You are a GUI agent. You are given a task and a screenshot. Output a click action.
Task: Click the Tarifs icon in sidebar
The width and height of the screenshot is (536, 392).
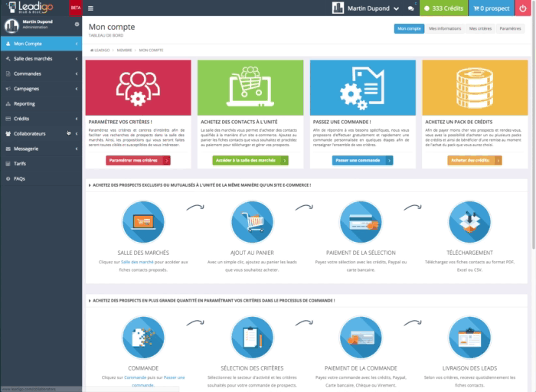(8, 164)
